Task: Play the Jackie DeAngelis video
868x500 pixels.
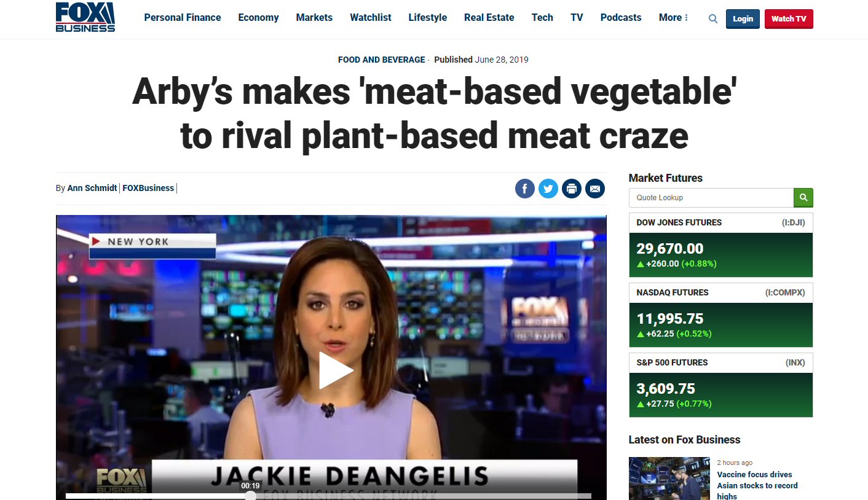Action: pyautogui.click(x=336, y=370)
